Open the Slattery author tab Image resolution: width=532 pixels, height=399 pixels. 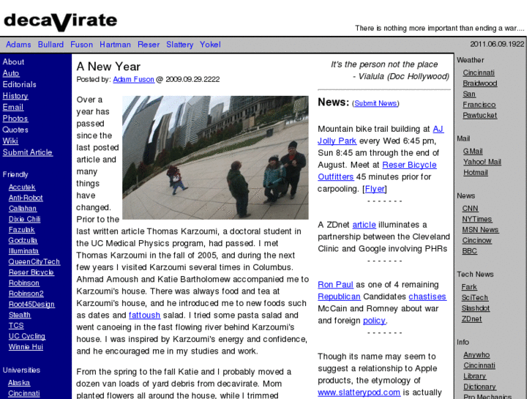179,45
